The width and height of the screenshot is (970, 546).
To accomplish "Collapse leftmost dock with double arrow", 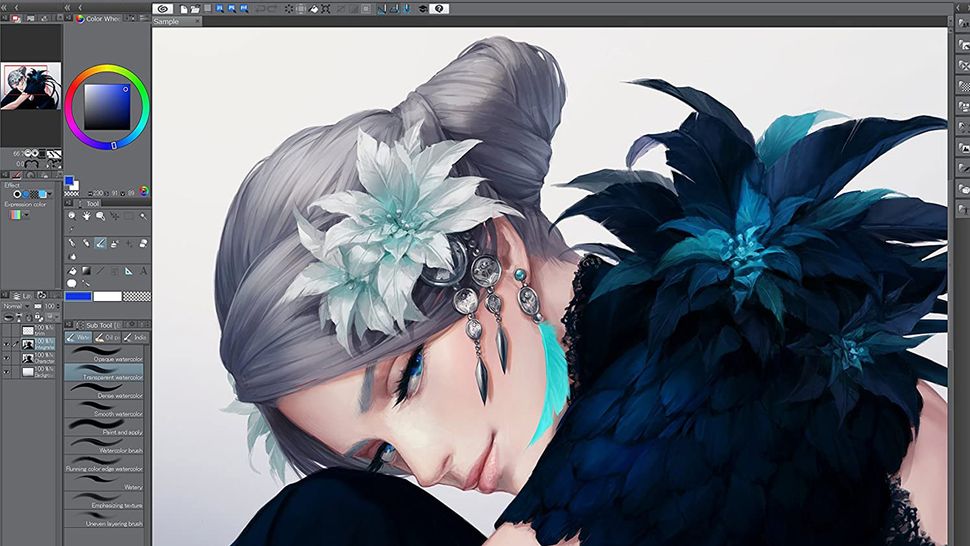I will [4, 7].
